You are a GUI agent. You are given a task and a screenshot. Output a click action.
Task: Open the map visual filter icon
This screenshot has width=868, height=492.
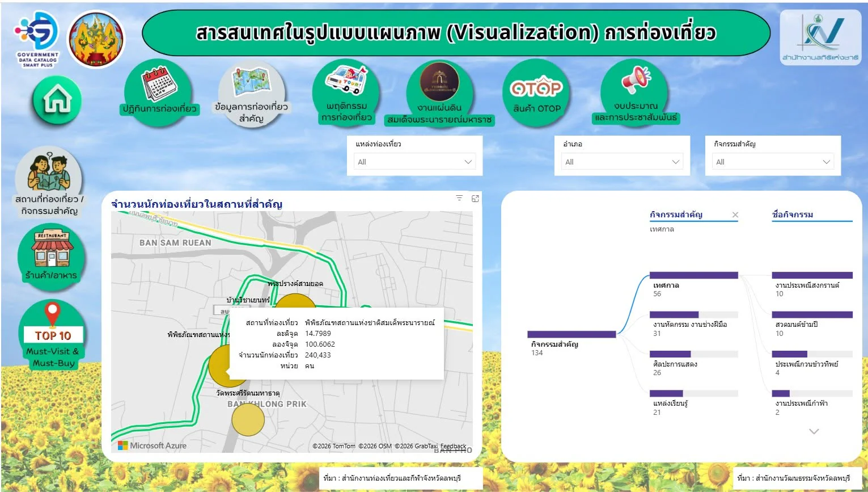(459, 198)
